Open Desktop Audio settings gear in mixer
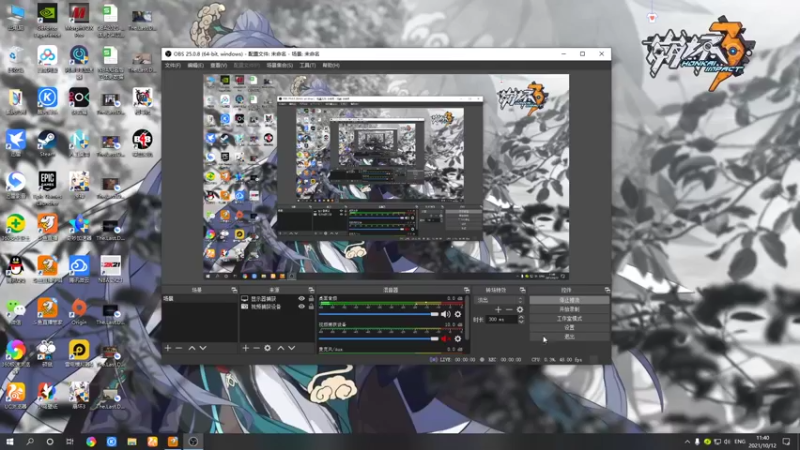This screenshot has width=800, height=450. 458,314
